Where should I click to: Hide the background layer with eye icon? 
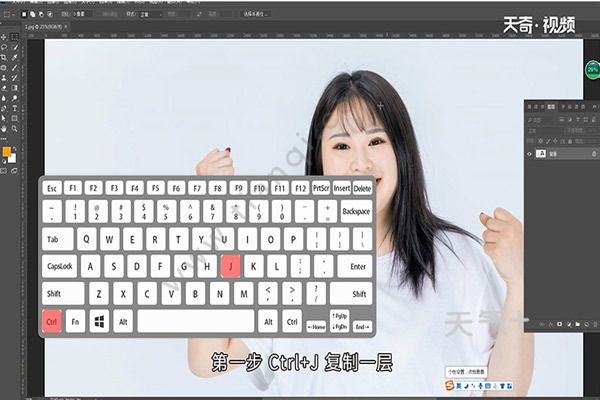530,154
